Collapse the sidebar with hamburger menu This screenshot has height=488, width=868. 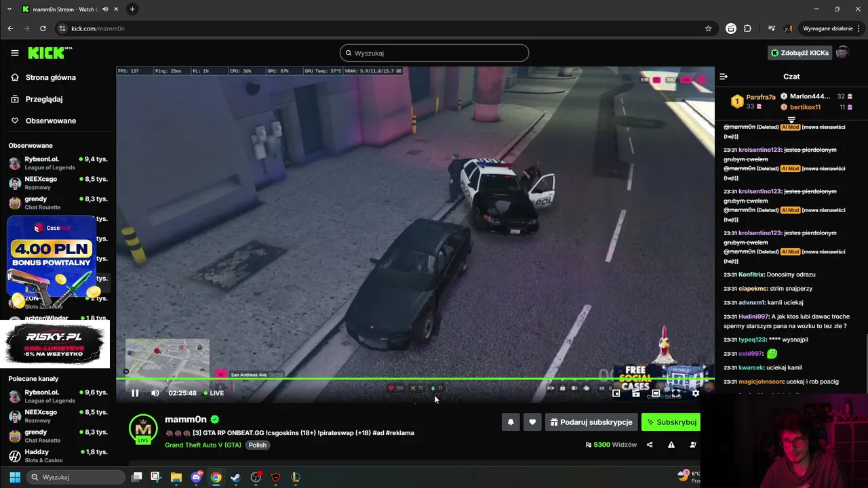point(15,53)
